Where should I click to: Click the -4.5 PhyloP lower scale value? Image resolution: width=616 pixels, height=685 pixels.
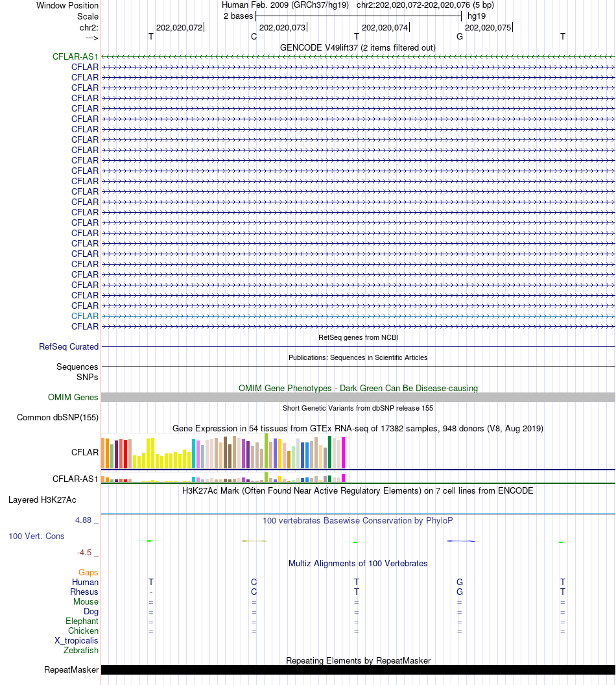coord(84,553)
